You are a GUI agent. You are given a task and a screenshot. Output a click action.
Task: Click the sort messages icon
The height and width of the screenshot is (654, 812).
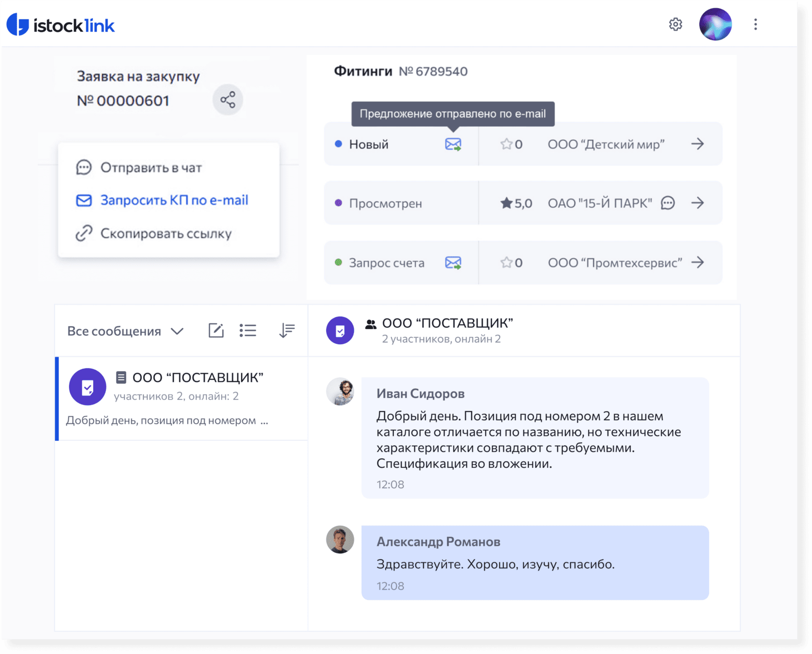click(287, 331)
